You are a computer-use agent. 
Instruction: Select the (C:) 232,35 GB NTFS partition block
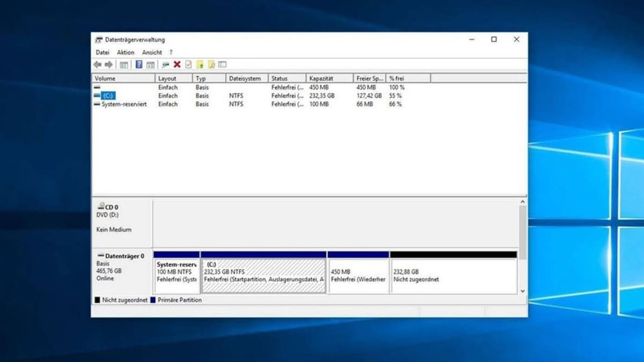pyautogui.click(x=264, y=272)
